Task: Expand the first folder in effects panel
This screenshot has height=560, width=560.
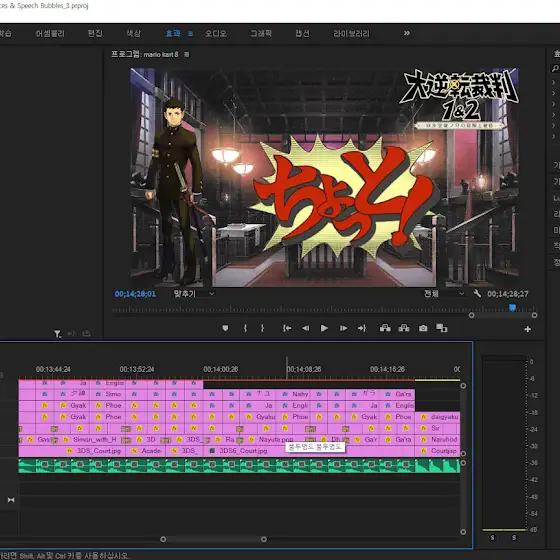Action: click(554, 82)
